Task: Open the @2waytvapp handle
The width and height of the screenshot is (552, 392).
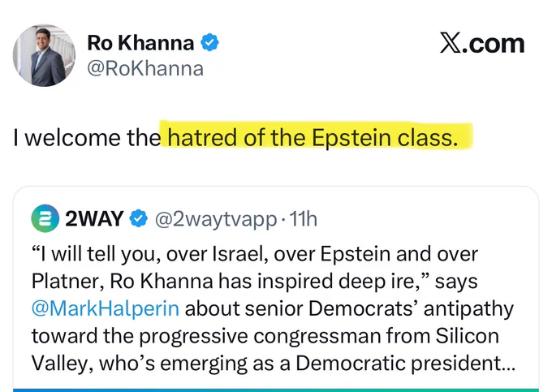Action: (x=216, y=219)
